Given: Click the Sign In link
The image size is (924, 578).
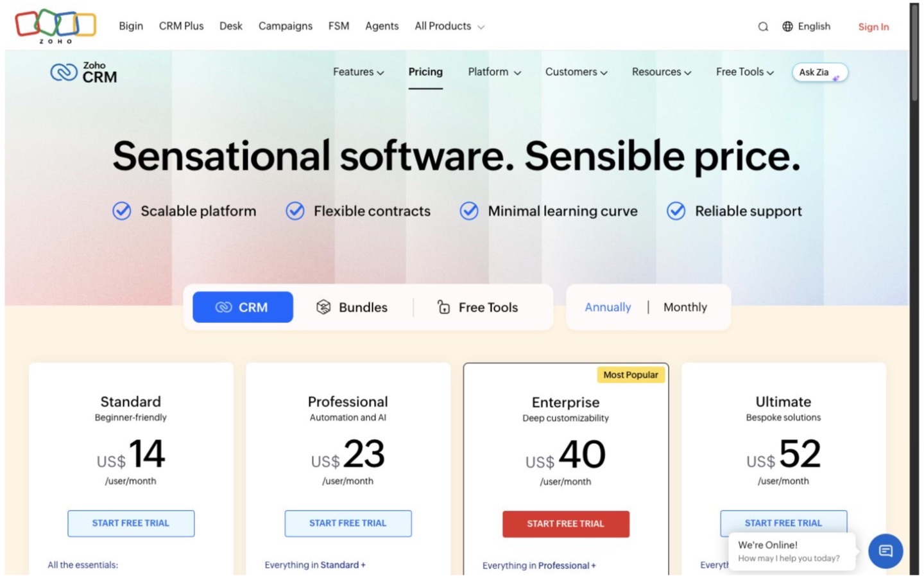Looking at the screenshot, I should click(x=873, y=27).
